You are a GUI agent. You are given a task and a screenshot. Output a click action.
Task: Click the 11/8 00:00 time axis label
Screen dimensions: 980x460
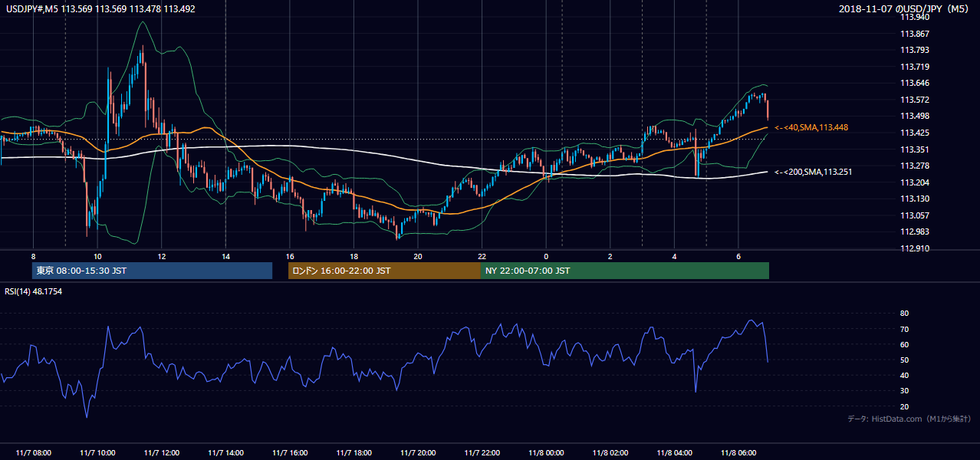[x=546, y=453]
